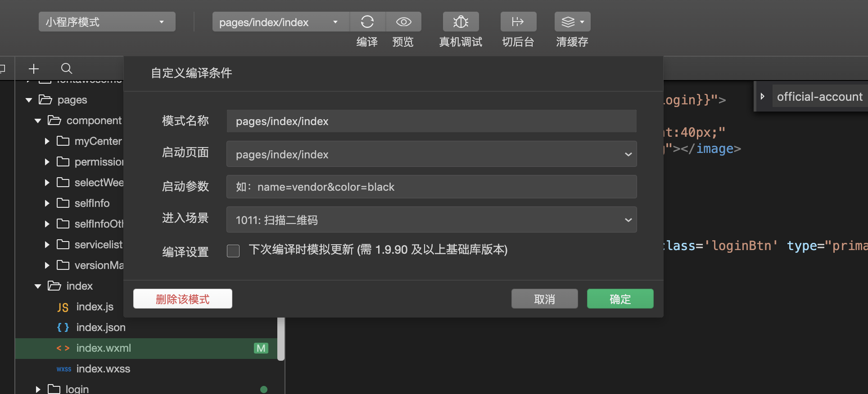
Task: Click the index folder icon
Action: tap(54, 286)
